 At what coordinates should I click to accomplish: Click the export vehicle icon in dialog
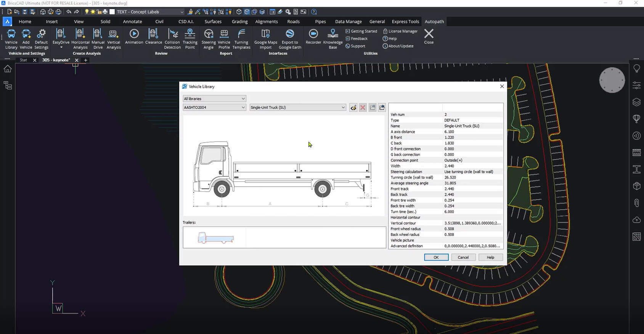coord(373,108)
